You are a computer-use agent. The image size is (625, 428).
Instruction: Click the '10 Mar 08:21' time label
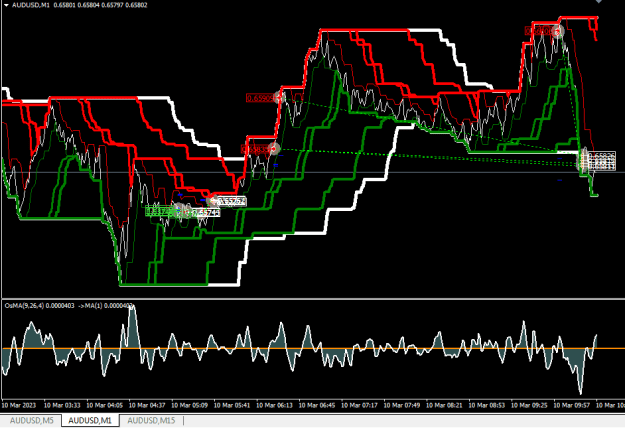(444, 405)
